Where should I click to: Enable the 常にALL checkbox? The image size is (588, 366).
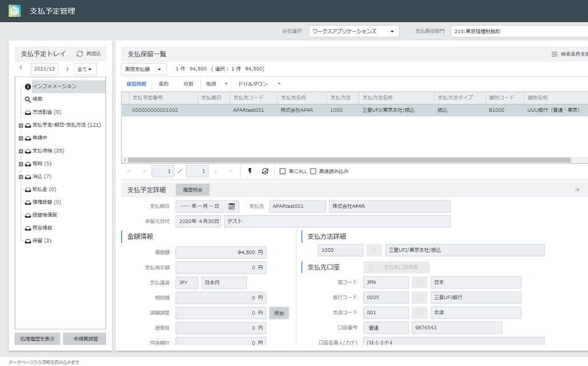pyautogui.click(x=282, y=171)
